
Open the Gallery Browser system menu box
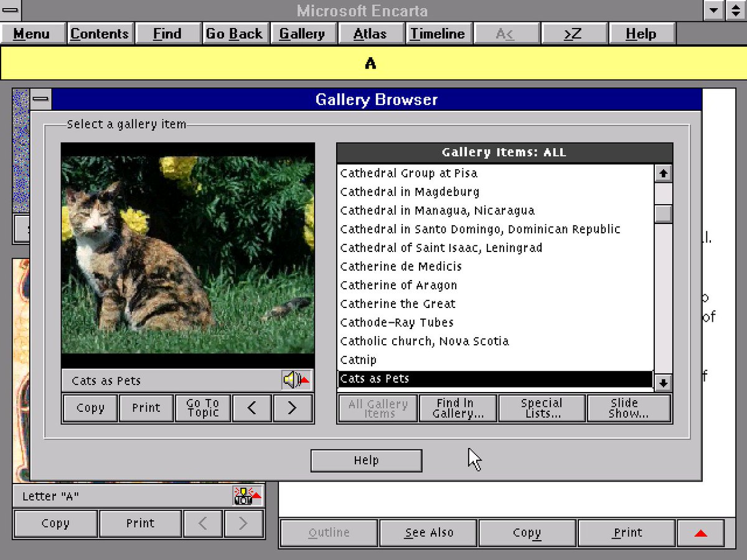pyautogui.click(x=41, y=99)
